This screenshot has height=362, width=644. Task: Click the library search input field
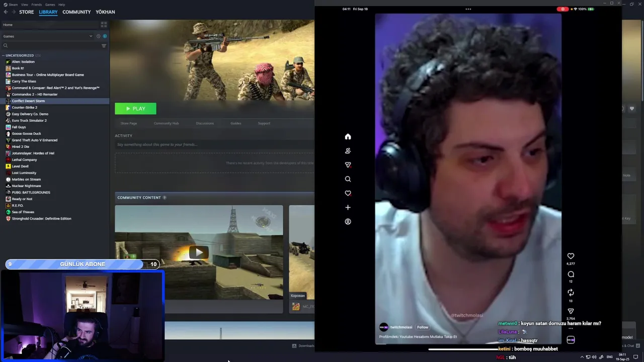pos(54,46)
